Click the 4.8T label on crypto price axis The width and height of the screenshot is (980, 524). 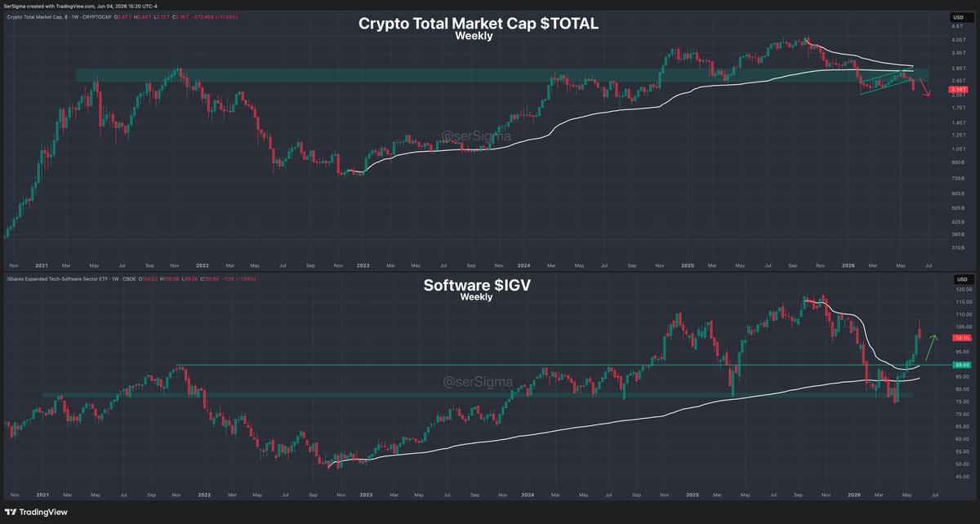(958, 26)
